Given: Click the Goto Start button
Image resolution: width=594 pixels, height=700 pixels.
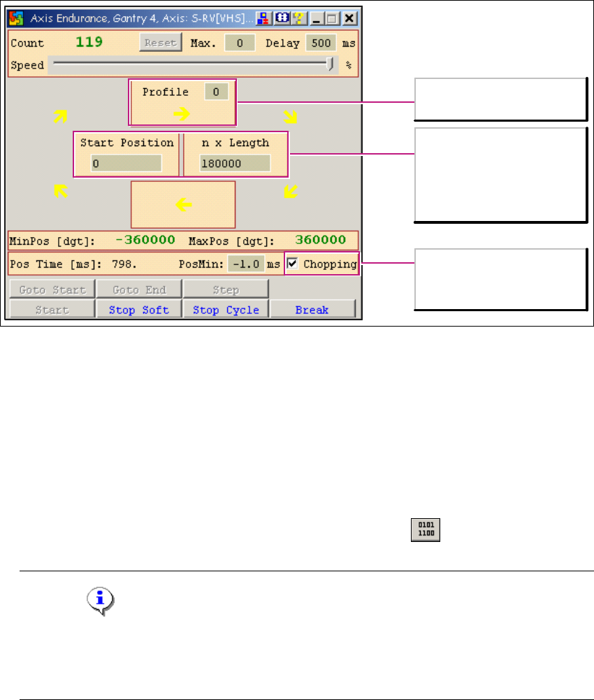Looking at the screenshot, I should (52, 290).
